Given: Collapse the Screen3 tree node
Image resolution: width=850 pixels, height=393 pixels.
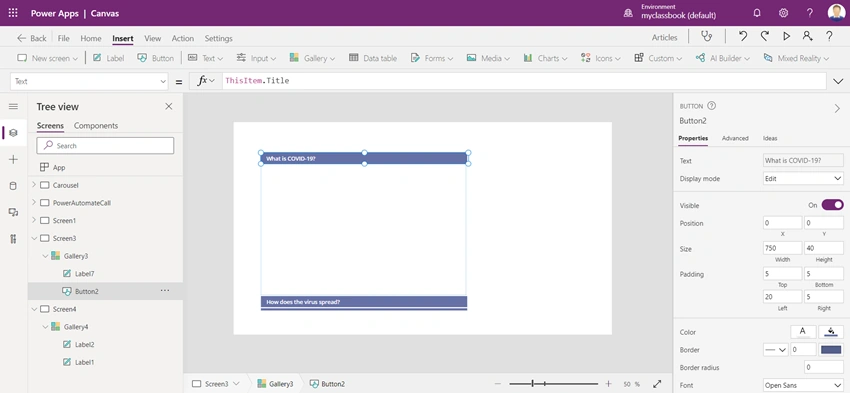Looking at the screenshot, I should point(34,238).
